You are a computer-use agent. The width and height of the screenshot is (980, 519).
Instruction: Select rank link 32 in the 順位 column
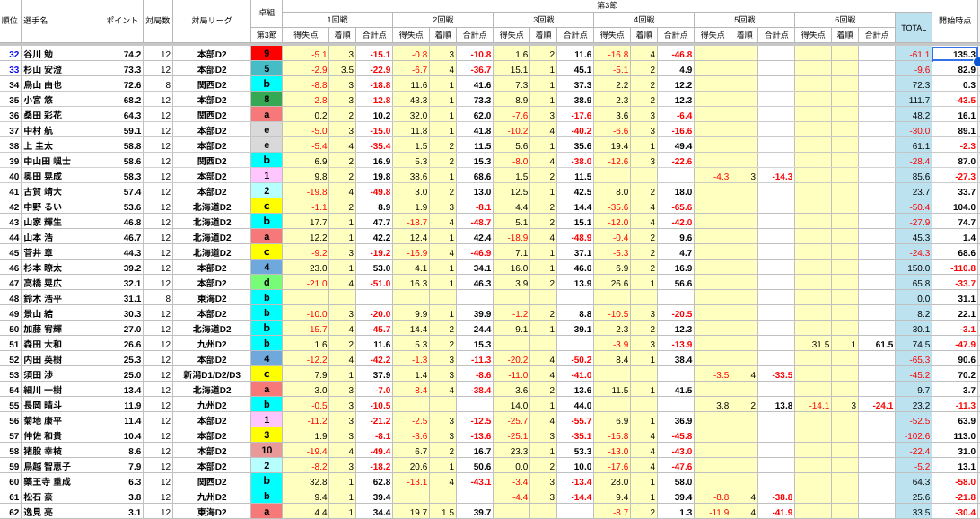tap(14, 55)
